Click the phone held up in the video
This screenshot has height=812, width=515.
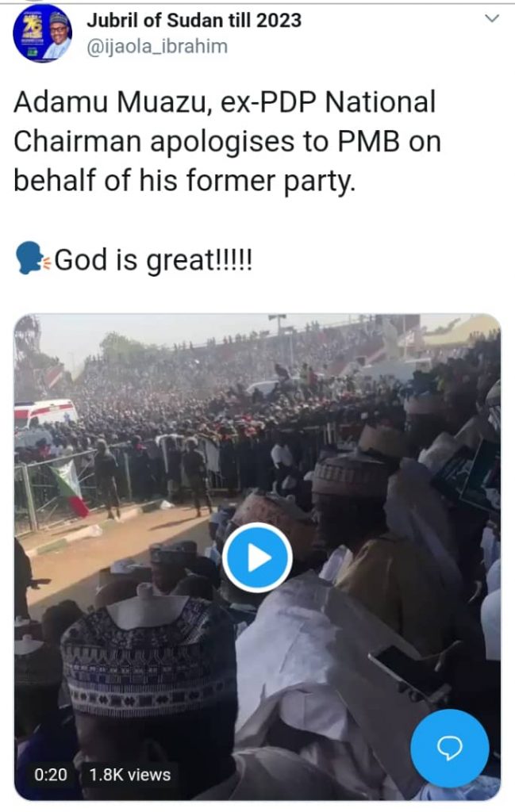[405, 670]
